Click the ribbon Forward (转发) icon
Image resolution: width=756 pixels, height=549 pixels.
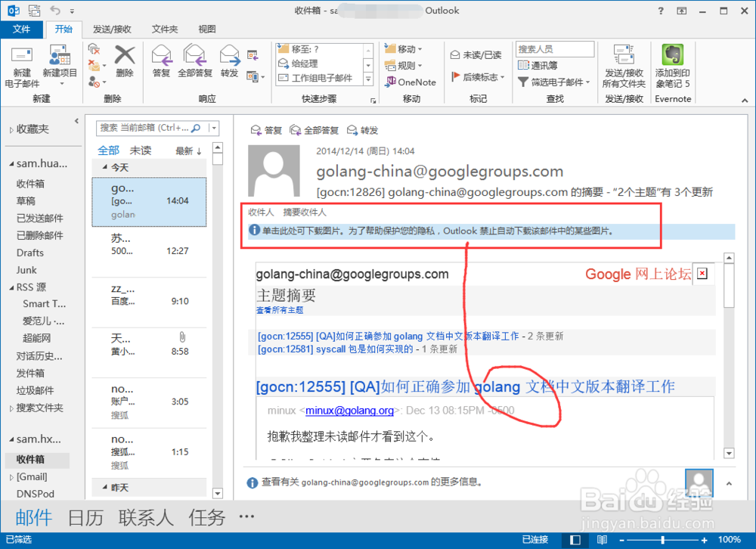click(x=230, y=55)
